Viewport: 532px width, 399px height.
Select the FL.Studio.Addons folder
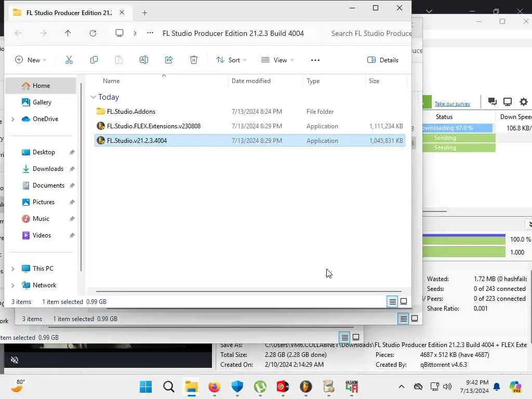(250, 112)
